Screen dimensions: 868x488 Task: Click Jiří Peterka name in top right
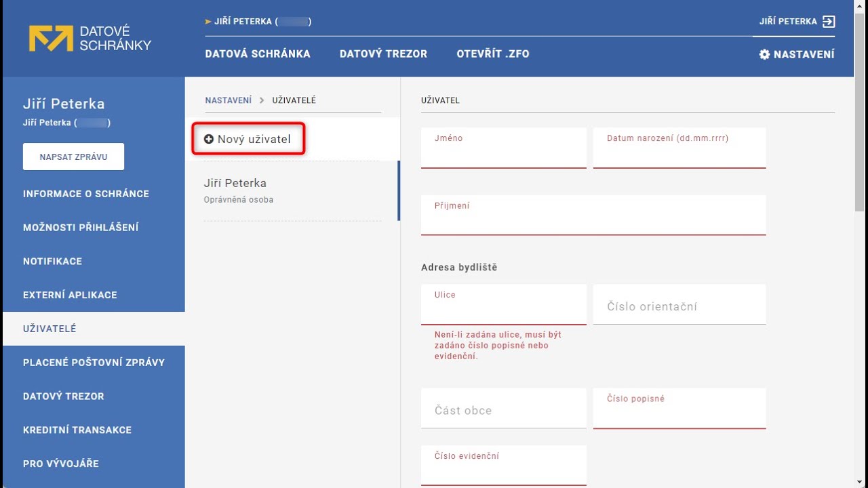tap(788, 22)
